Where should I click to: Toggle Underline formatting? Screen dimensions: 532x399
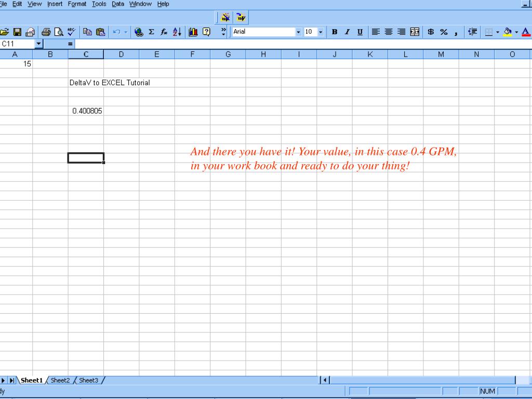coord(360,32)
